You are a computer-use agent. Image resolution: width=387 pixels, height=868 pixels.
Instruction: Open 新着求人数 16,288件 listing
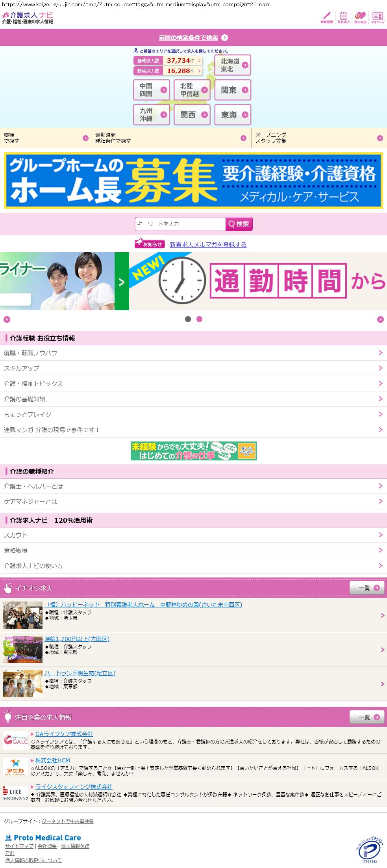point(168,71)
